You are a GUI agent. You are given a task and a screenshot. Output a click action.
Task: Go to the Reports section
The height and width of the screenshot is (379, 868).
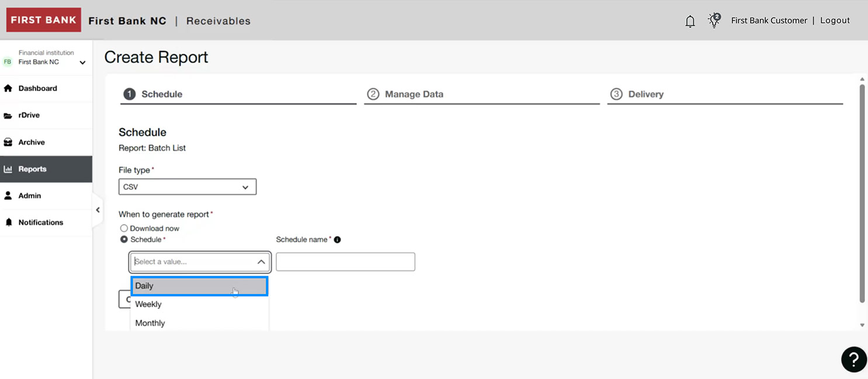click(x=33, y=169)
